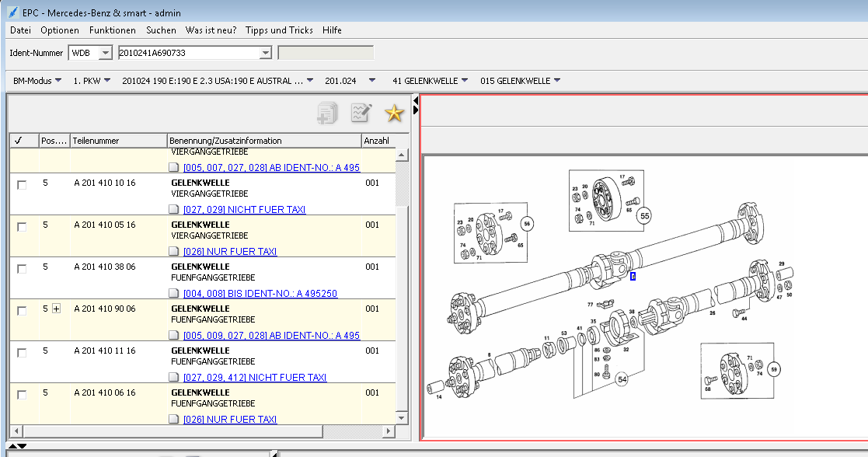Open the WDB ident prefix dropdown
The image size is (868, 457).
(105, 53)
